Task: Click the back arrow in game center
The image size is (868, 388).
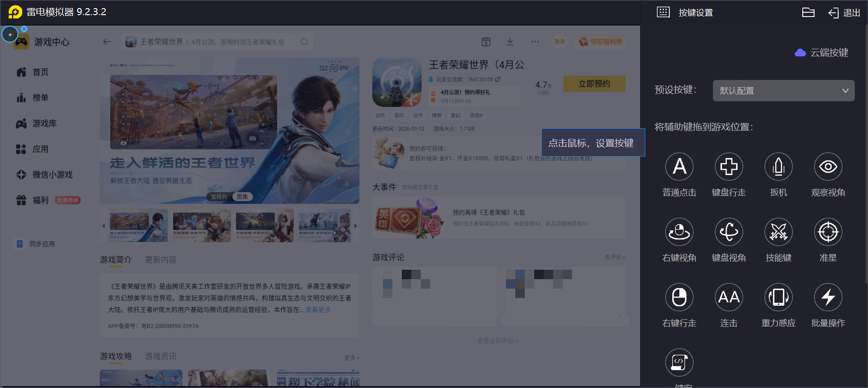Action: click(107, 42)
